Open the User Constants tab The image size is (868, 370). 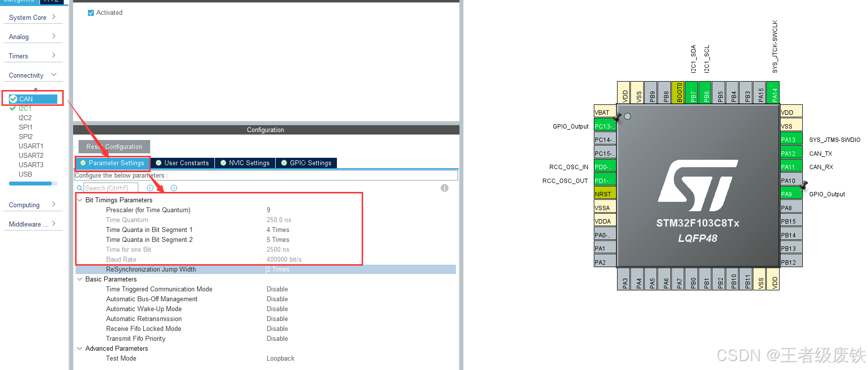point(182,163)
